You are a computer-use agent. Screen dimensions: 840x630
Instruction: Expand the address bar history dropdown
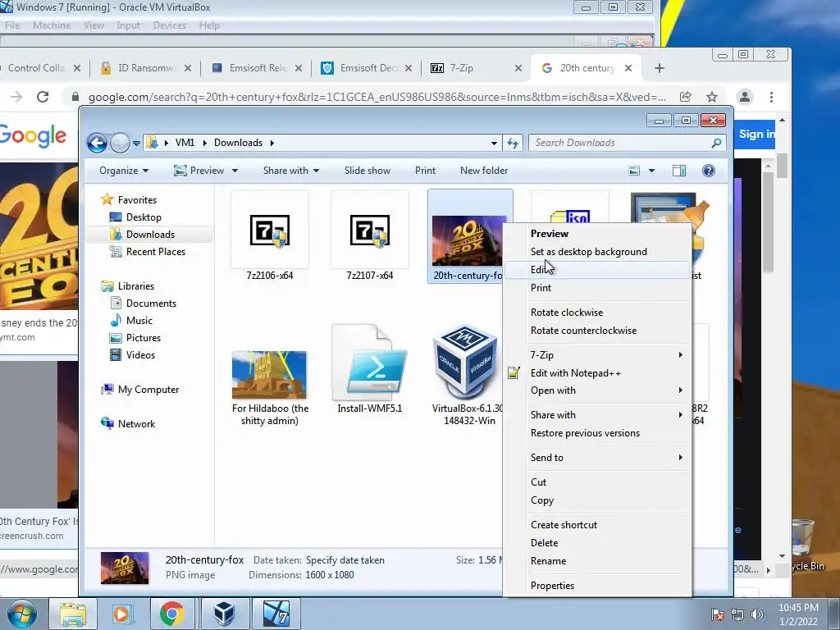click(x=494, y=143)
